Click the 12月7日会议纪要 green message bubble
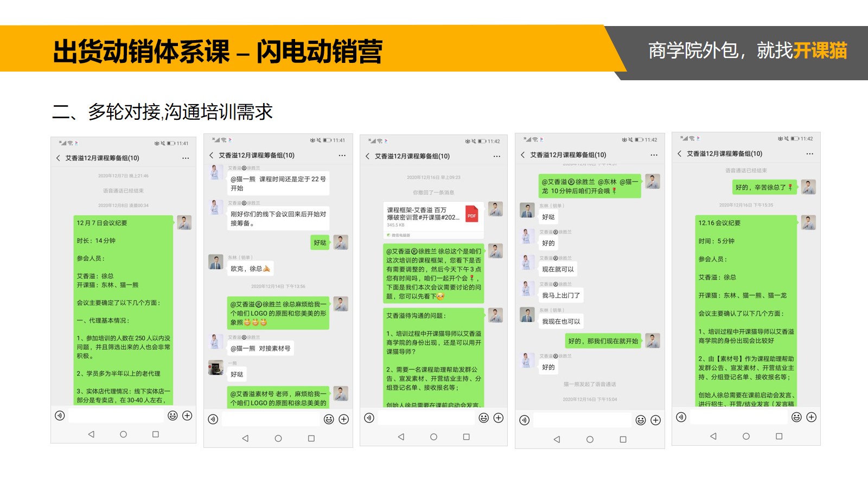The width and height of the screenshot is (868, 488). [123, 310]
